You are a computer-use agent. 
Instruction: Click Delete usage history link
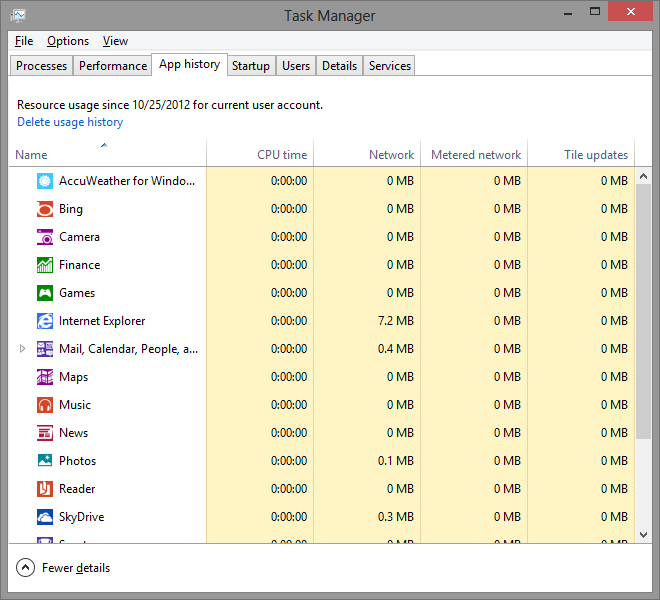(x=70, y=122)
